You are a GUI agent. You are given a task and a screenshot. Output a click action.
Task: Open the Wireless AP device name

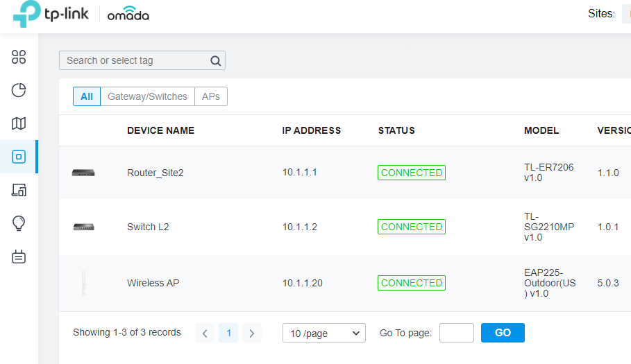coord(153,283)
